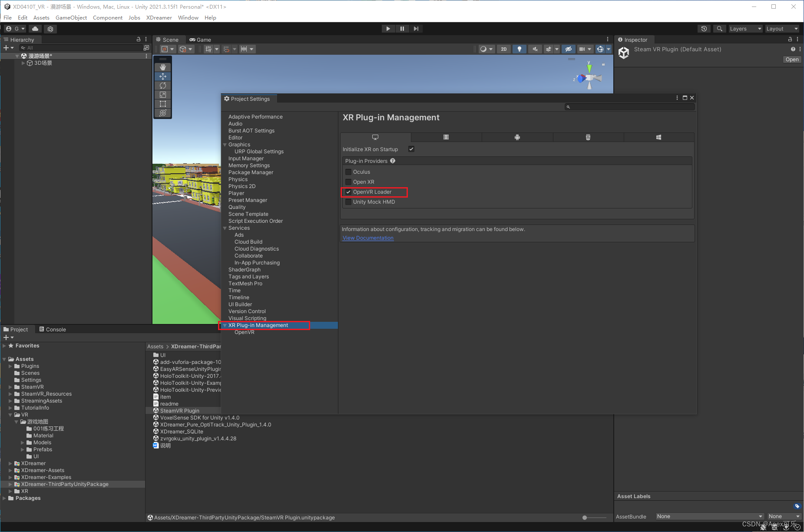
Task: Enable the Open XR provider checkbox
Action: 348,182
